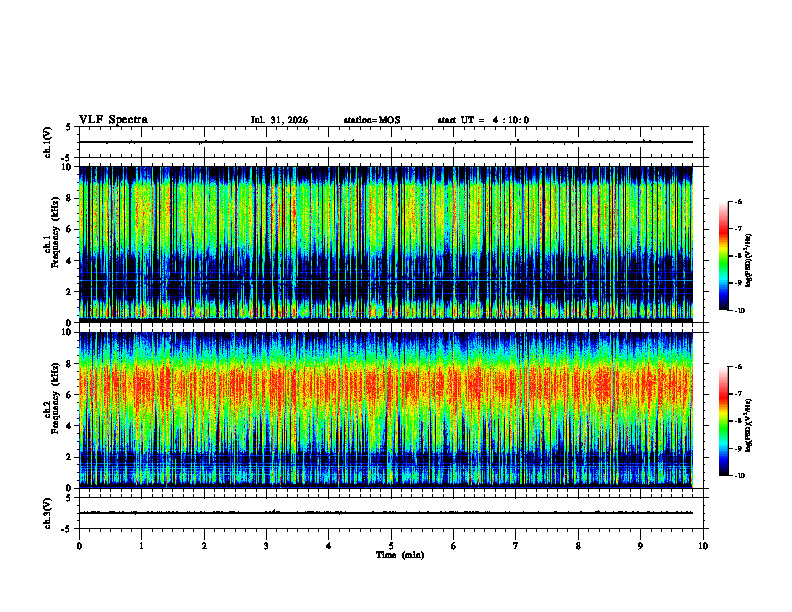Click the time axis tick label "2"
This screenshot has width=792, height=612.
(204, 546)
